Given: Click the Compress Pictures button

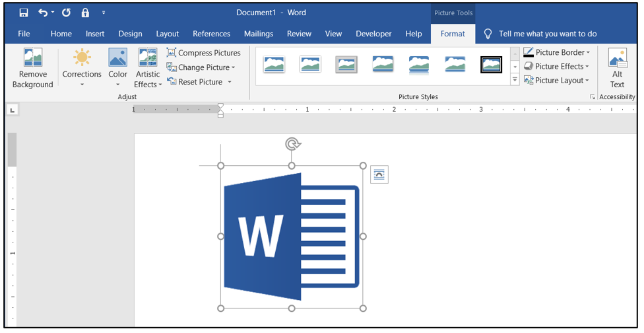Looking at the screenshot, I should [x=204, y=53].
